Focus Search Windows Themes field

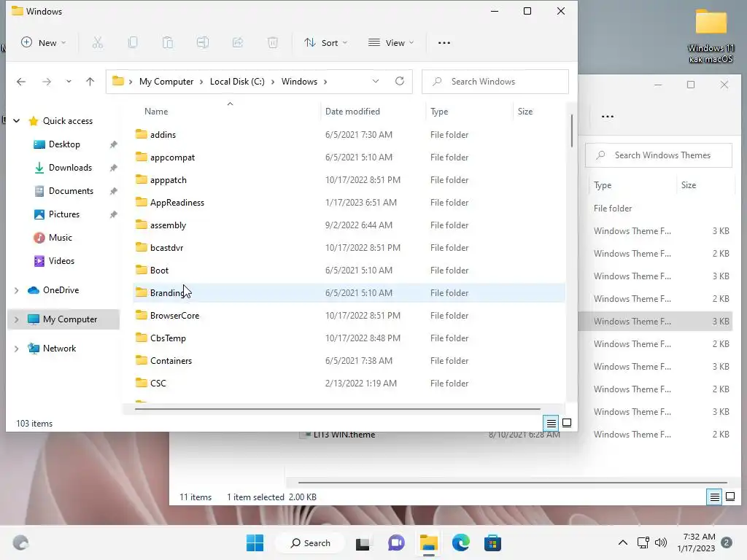coord(659,155)
